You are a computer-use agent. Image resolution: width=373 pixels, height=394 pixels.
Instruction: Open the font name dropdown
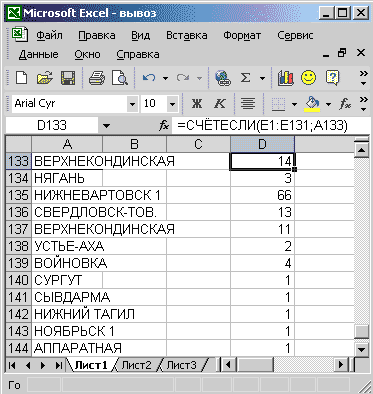coord(132,104)
